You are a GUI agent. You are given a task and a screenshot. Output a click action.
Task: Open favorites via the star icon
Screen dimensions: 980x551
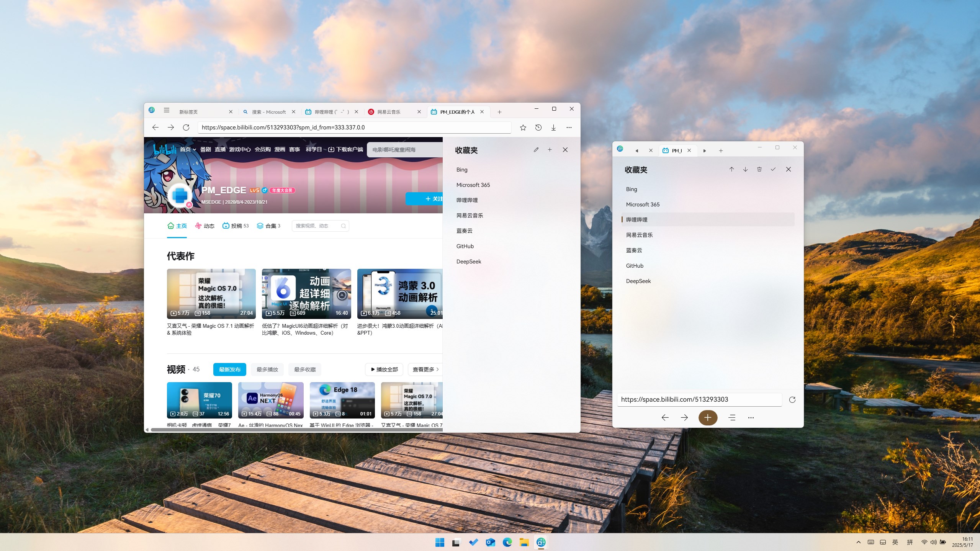tap(523, 128)
